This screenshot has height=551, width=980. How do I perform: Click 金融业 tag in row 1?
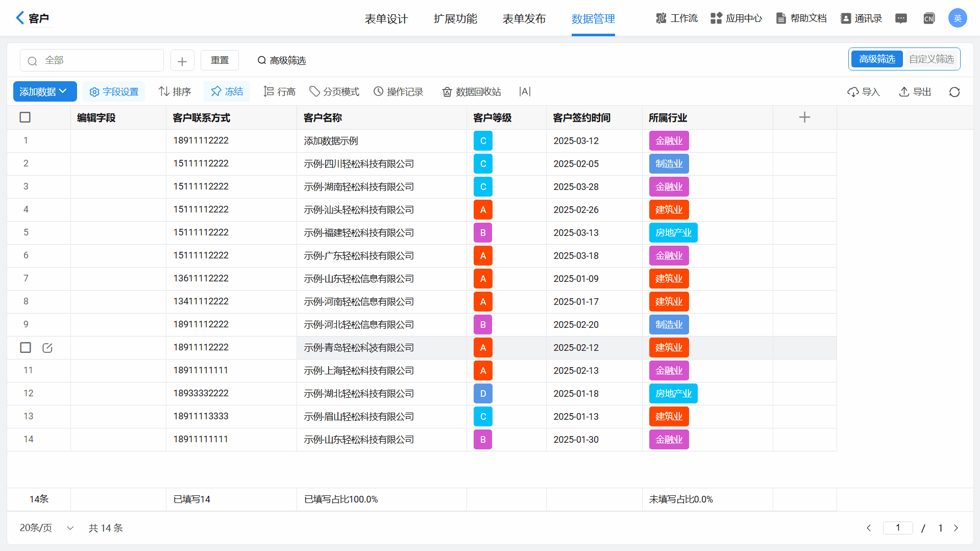669,141
